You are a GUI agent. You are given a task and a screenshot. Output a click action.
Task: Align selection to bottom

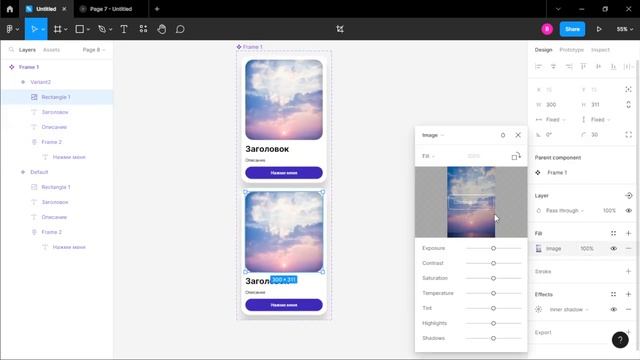(x=613, y=67)
